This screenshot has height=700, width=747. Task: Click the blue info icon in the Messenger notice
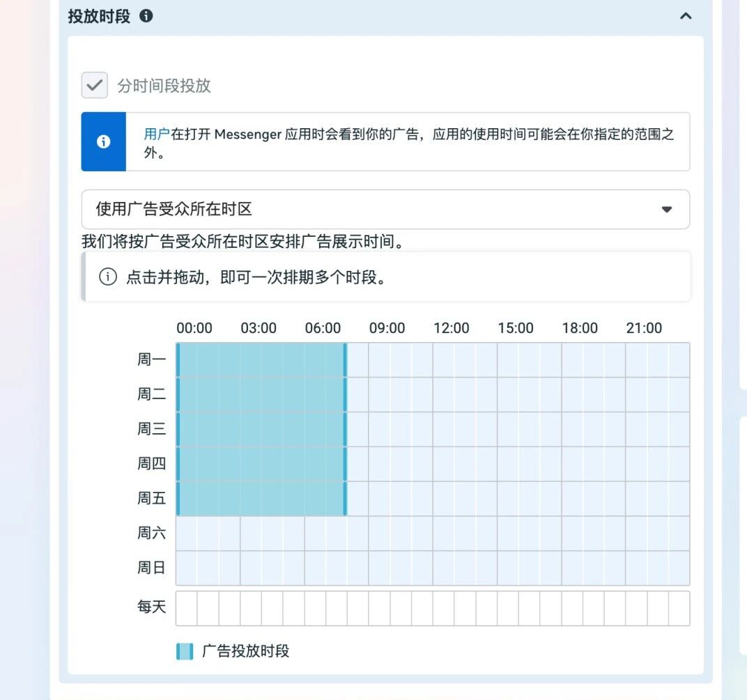point(103,141)
